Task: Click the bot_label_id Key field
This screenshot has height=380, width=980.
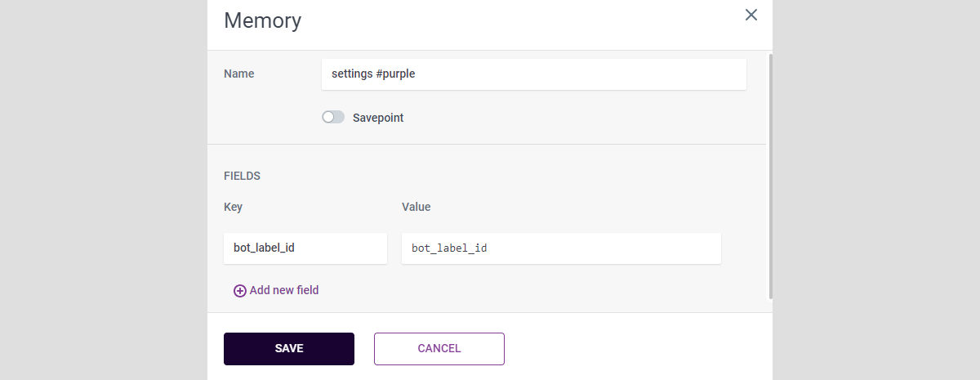Action: 305,248
